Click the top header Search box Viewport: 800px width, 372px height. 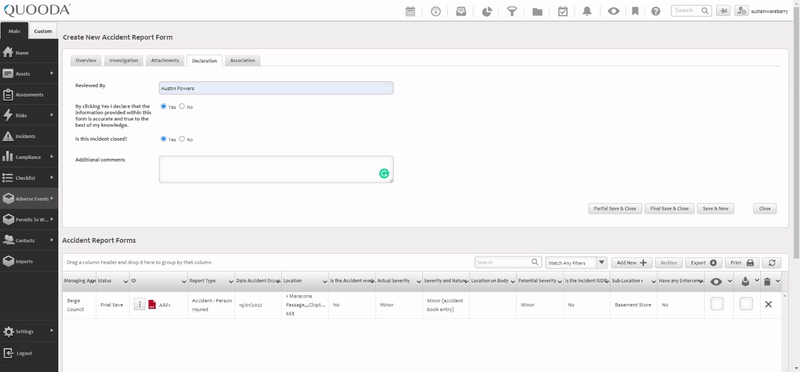click(691, 11)
